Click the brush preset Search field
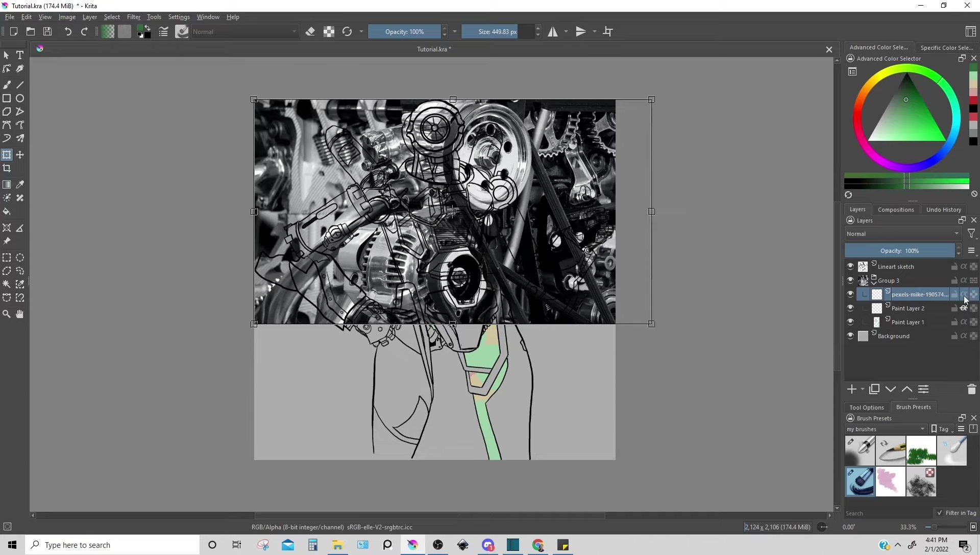 coord(888,513)
